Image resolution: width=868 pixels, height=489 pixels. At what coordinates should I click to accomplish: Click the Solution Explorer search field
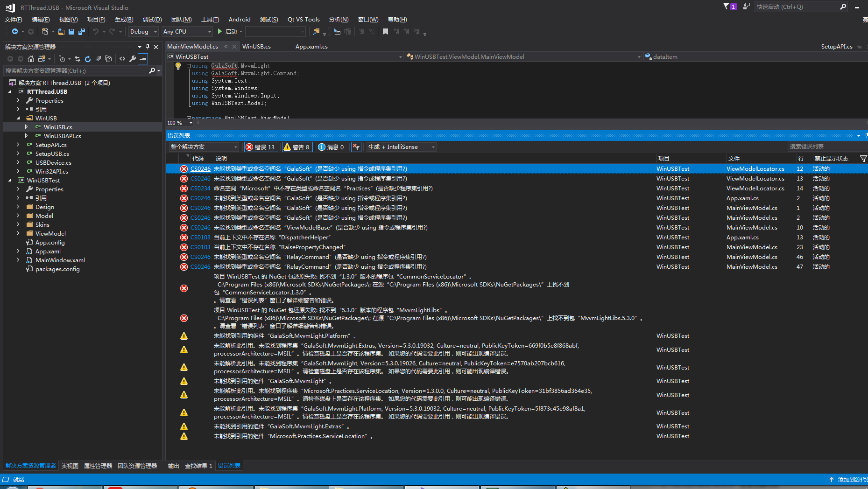(x=75, y=70)
